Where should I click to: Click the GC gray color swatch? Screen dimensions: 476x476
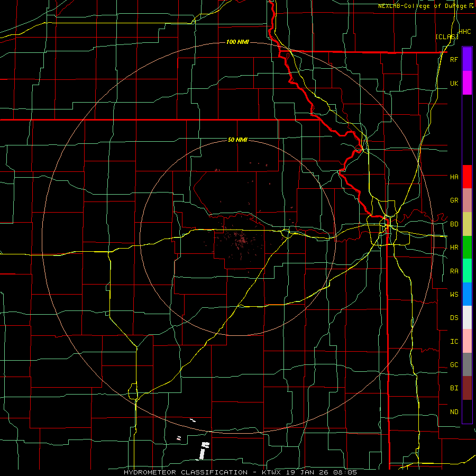click(467, 364)
